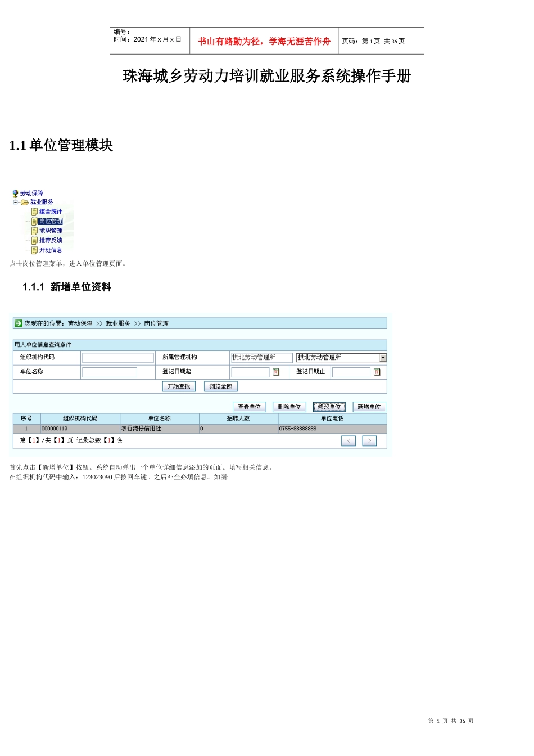
Task: Open the 开班信息 menu entry
Action: [51, 250]
